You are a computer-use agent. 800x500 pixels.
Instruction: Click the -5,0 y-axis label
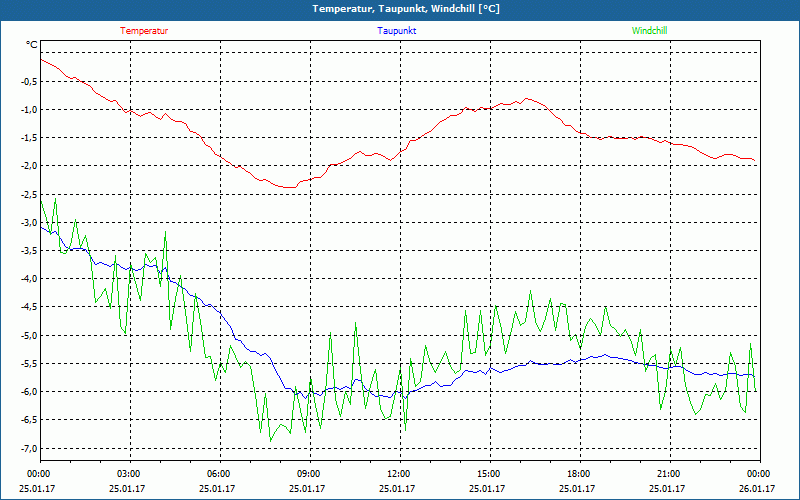coord(29,336)
